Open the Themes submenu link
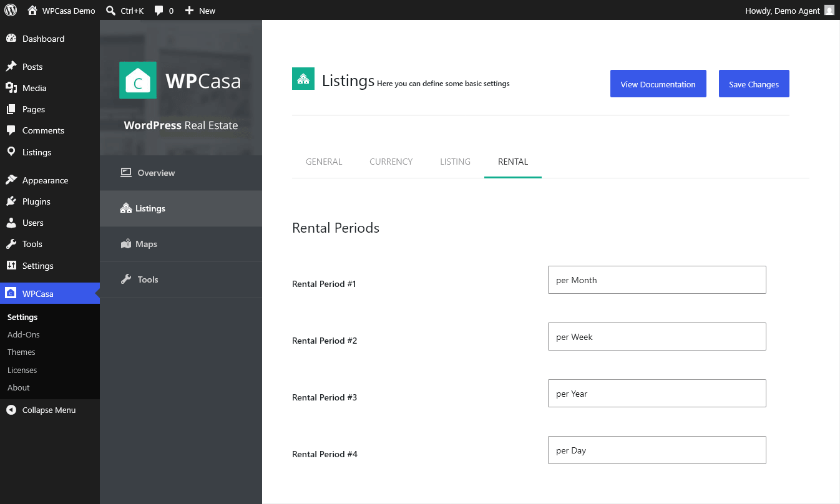Image resolution: width=840 pixels, height=504 pixels. click(21, 352)
